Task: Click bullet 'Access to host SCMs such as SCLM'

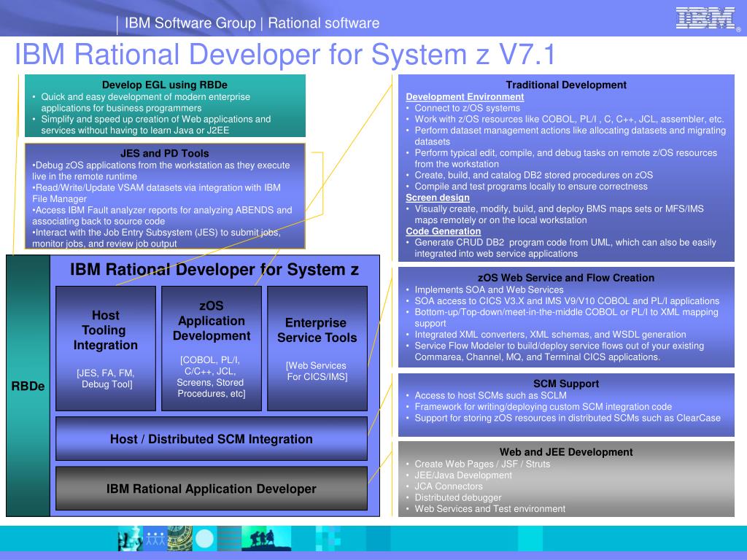Action: [491, 395]
